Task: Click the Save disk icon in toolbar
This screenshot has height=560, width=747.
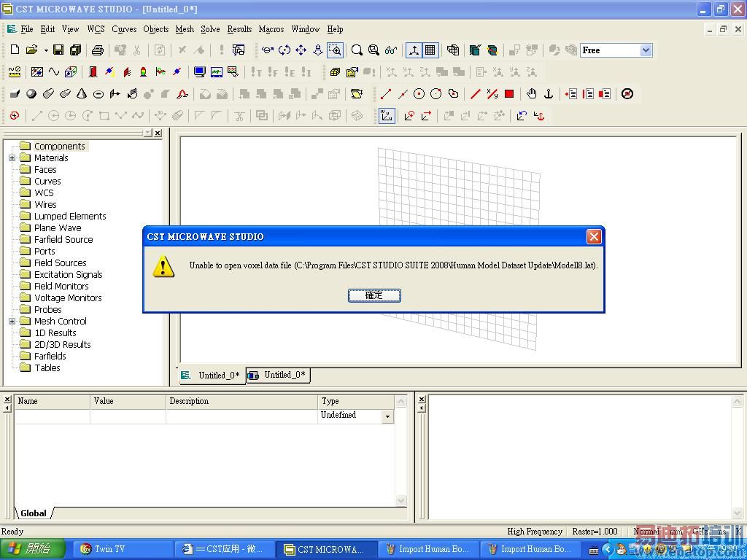Action: click(58, 50)
